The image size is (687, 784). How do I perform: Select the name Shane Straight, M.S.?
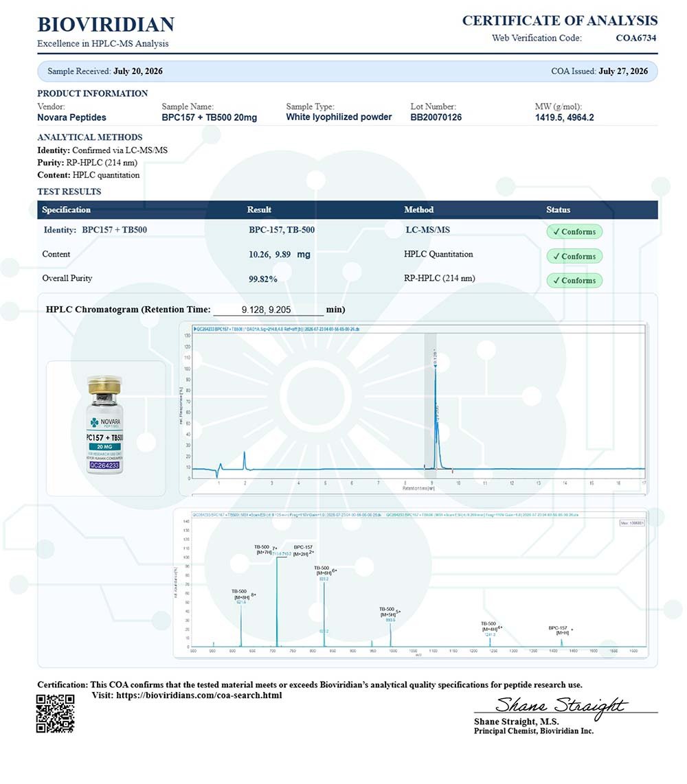click(x=517, y=722)
